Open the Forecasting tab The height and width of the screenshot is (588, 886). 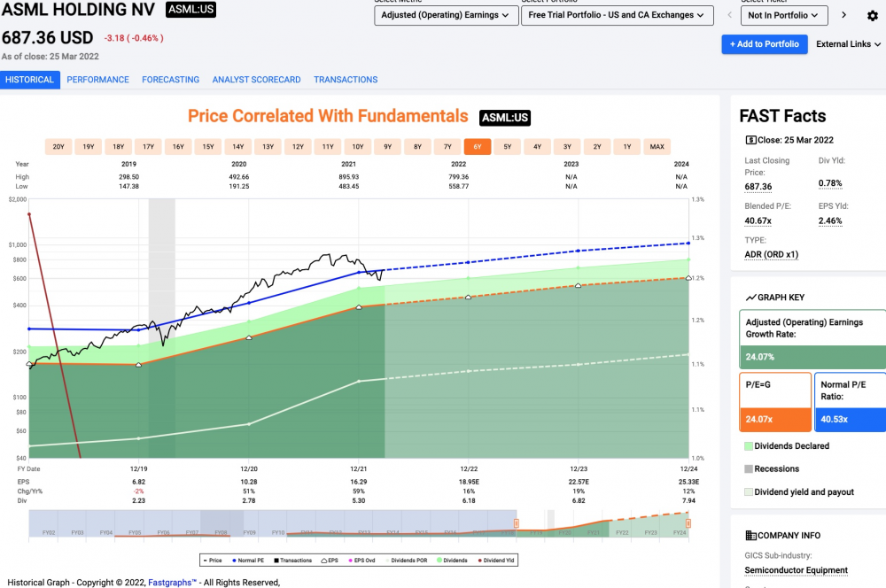171,80
